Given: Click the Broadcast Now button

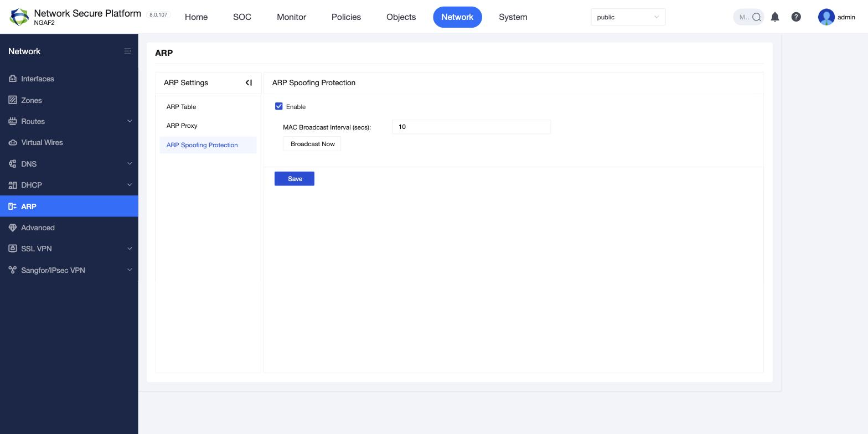Looking at the screenshot, I should (x=312, y=144).
